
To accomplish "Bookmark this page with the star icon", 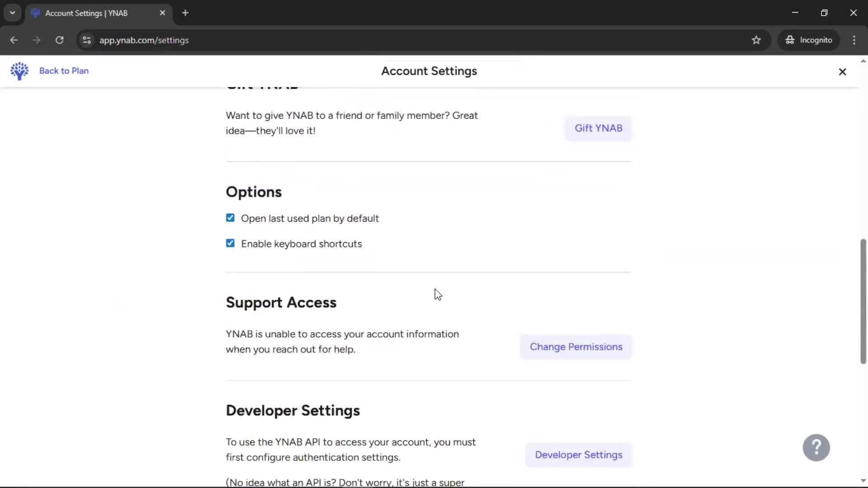I will pyautogui.click(x=756, y=40).
